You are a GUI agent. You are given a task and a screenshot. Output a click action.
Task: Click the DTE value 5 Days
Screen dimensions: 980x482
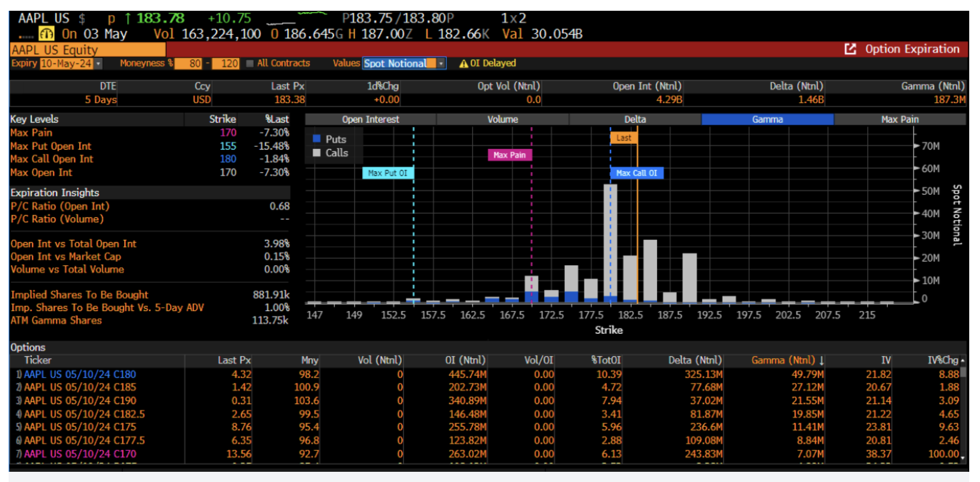(101, 100)
